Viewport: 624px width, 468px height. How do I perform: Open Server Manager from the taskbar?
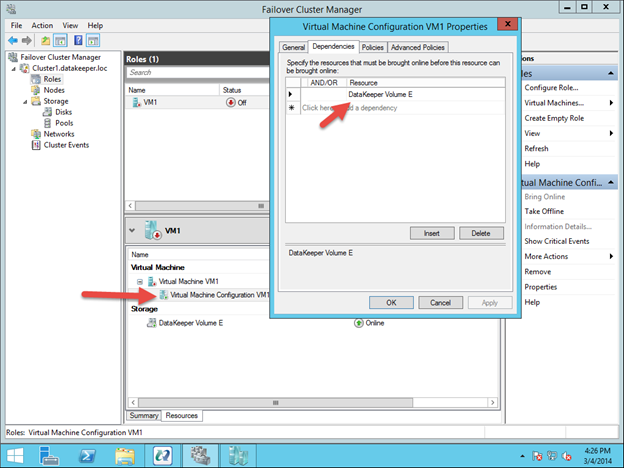(47, 455)
